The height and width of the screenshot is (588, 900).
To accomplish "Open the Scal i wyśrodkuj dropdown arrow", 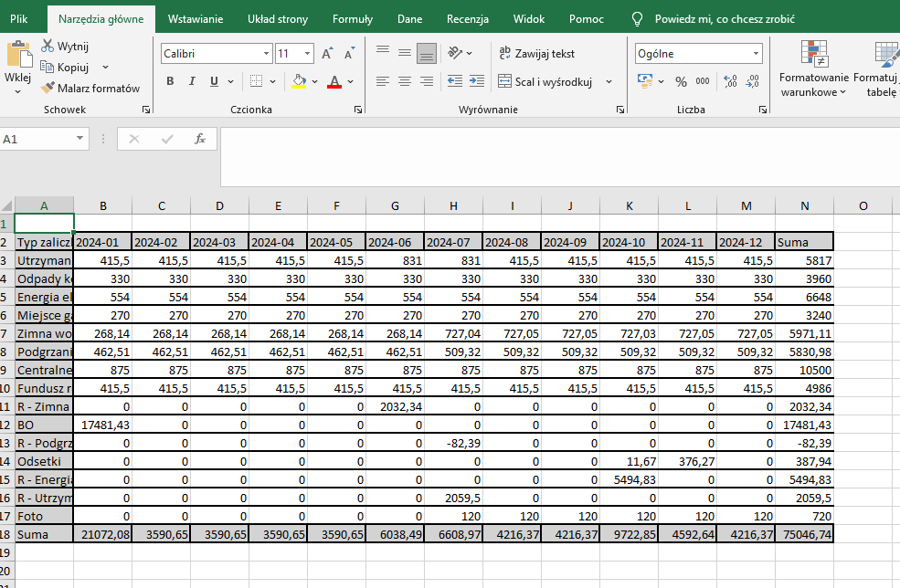I will pos(609,81).
